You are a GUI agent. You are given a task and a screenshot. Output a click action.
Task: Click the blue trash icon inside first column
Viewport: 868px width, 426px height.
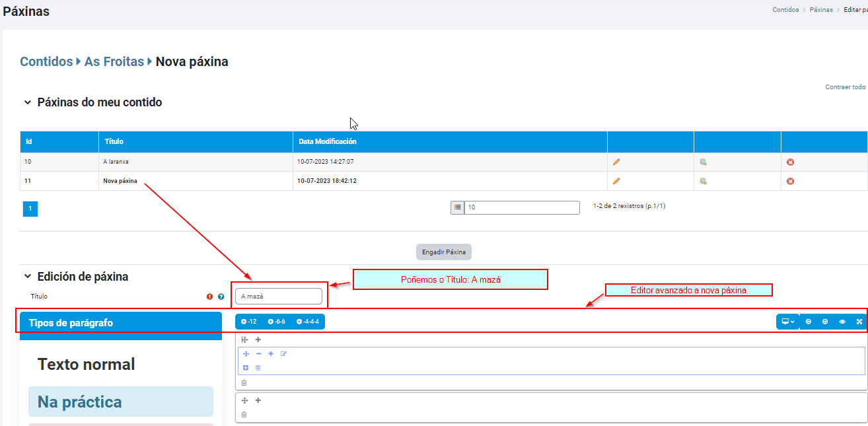point(258,368)
